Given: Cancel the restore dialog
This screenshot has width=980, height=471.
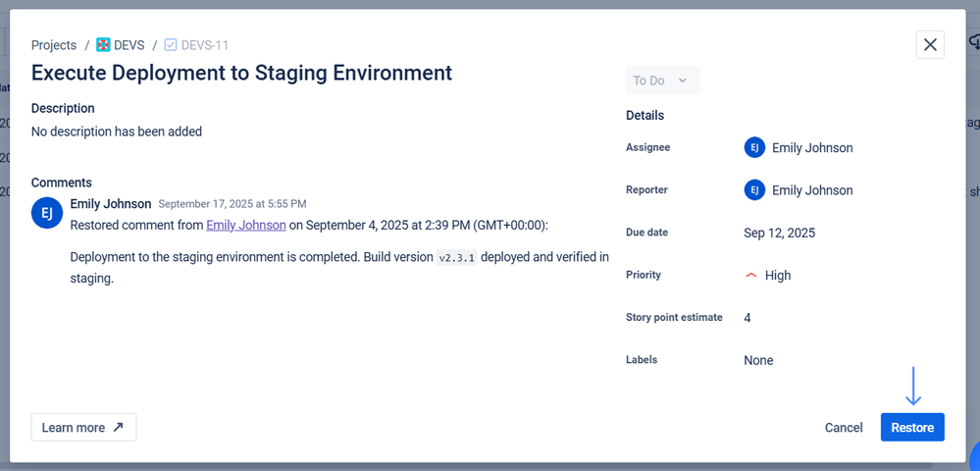Looking at the screenshot, I should click(x=844, y=428).
